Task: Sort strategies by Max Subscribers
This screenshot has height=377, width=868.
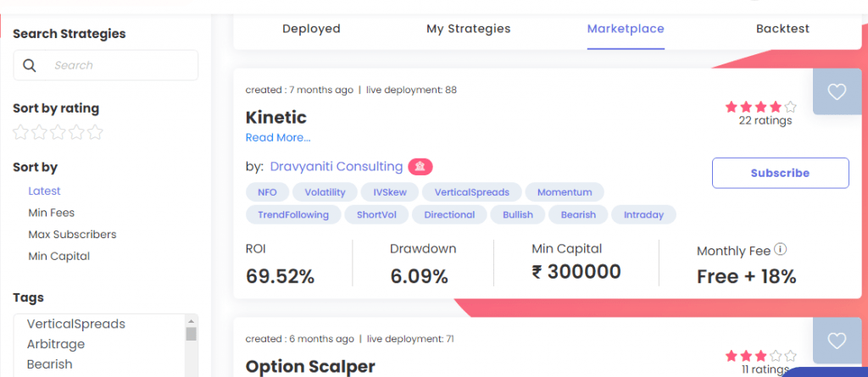Action: pyautogui.click(x=73, y=234)
